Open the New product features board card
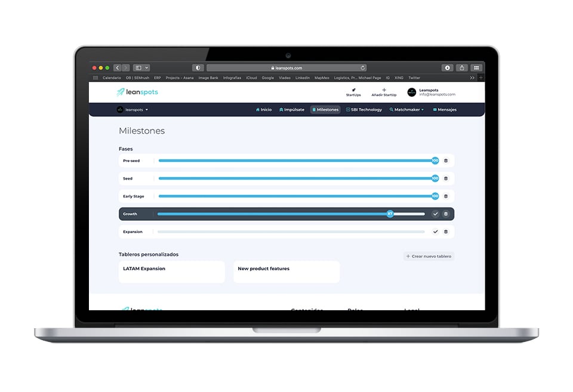Viewport: 573px width, 392px height. pos(286,272)
